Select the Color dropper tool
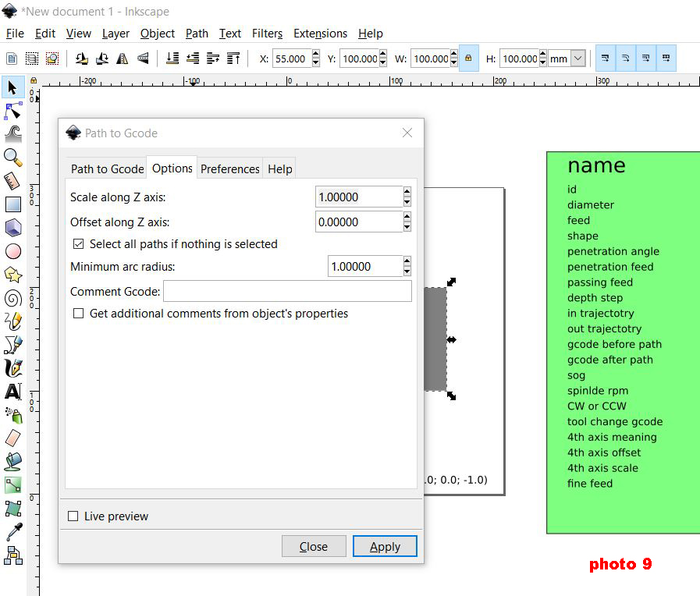Image resolution: width=700 pixels, height=596 pixels. pos(12,532)
